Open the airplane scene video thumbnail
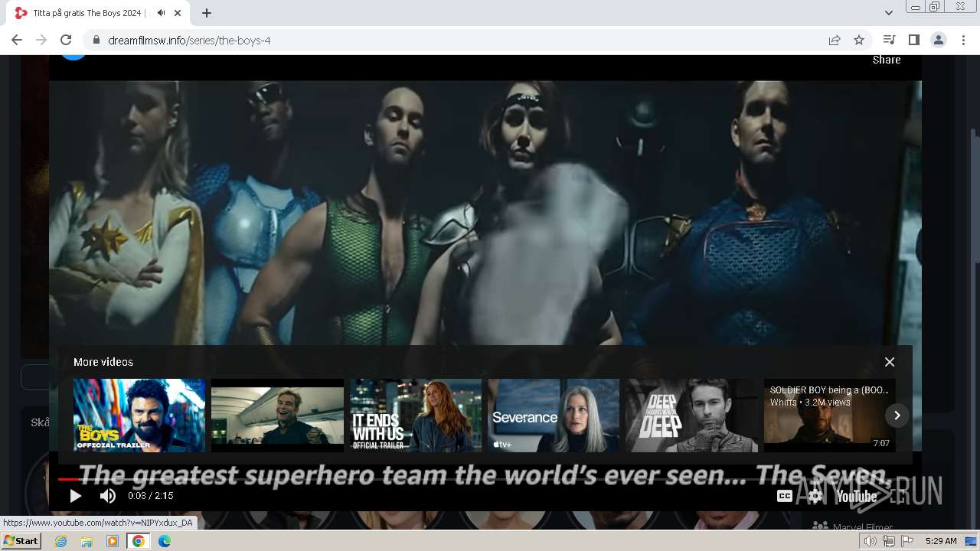Screen dimensions: 980x551 coord(277,416)
